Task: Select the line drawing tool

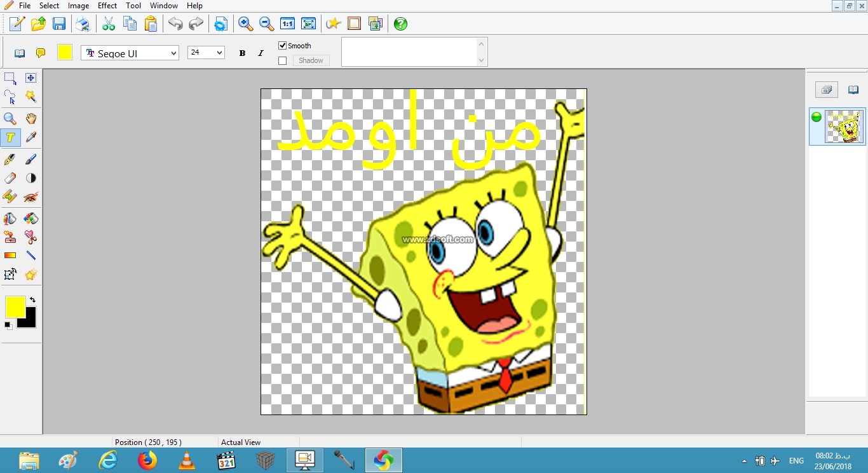Action: click(31, 256)
